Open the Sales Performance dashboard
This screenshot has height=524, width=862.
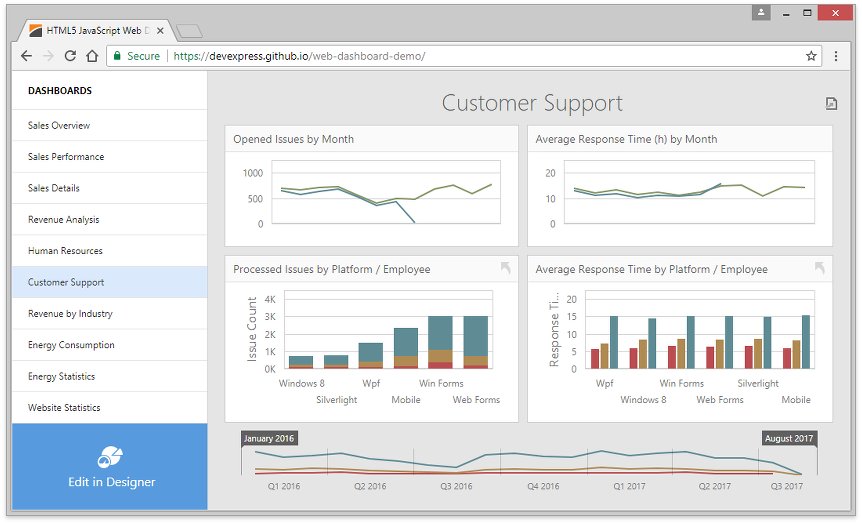(x=110, y=157)
